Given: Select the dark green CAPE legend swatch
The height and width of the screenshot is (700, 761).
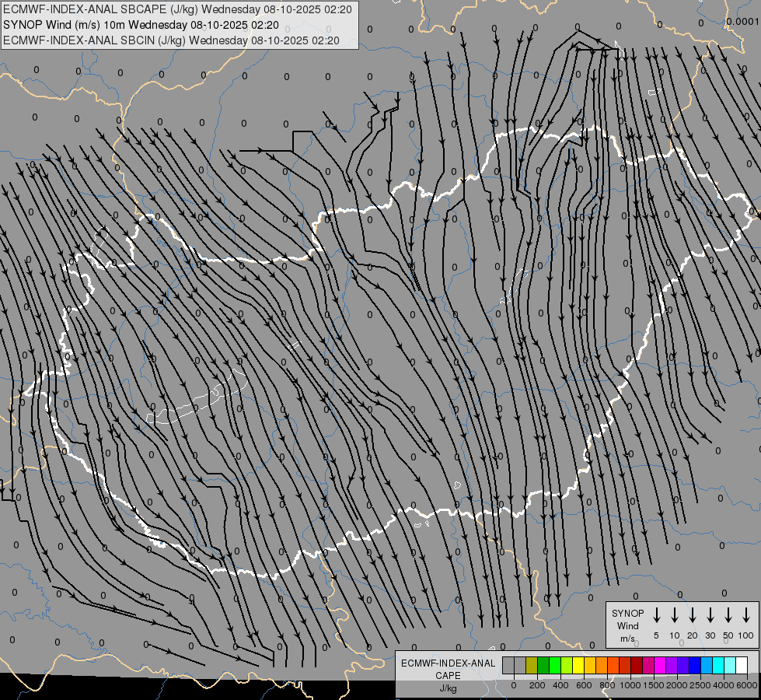Looking at the screenshot, I should pyautogui.click(x=543, y=665).
